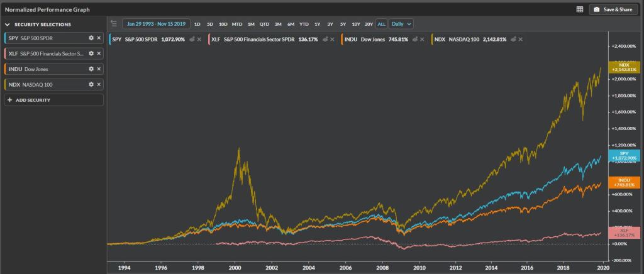
Task: Switch to the 5Y time range
Action: pyautogui.click(x=343, y=24)
